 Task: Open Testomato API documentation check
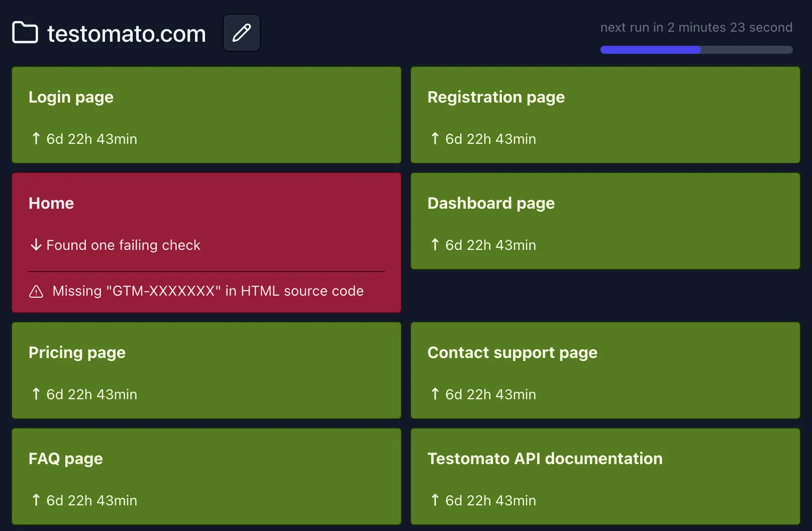tap(605, 477)
